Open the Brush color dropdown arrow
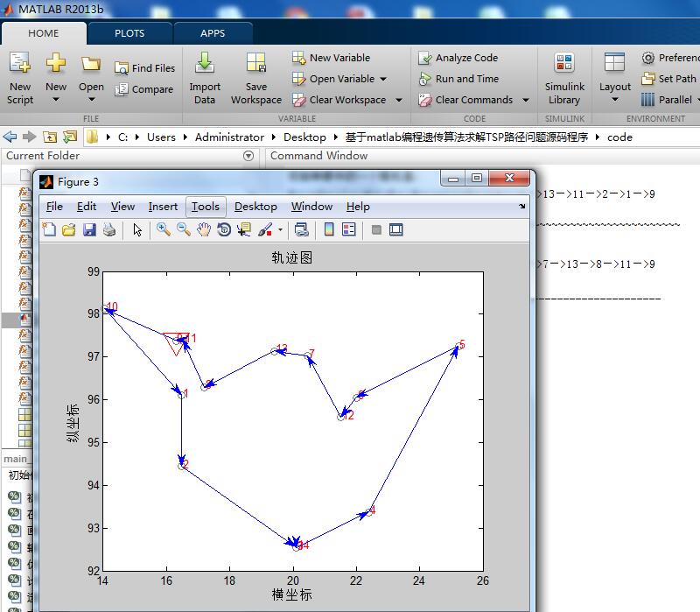Image resolution: width=700 pixels, height=612 pixels. (x=280, y=229)
